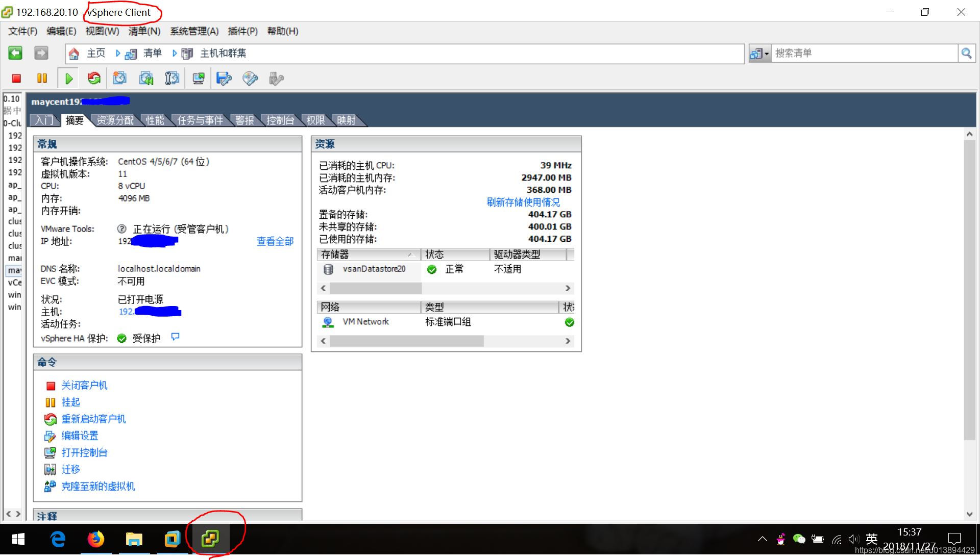Viewport: 980px width, 560px height.
Task: Click the take snapshot toolbar icon
Action: [x=120, y=78]
